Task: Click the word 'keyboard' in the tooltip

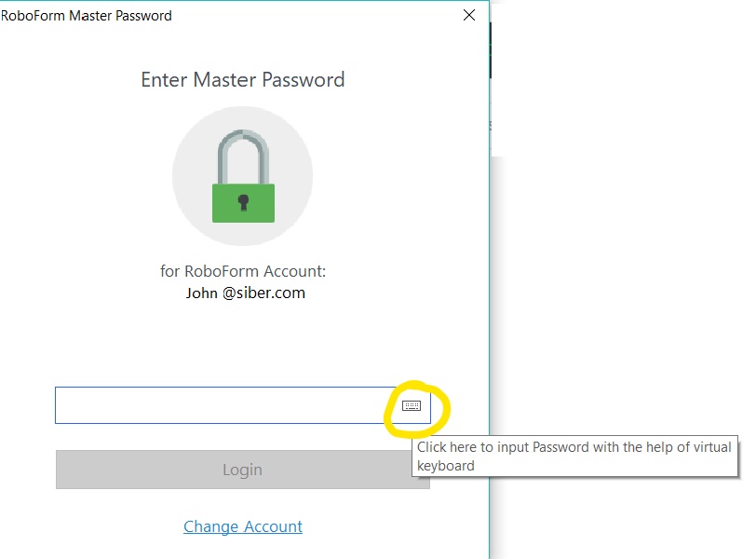Action: point(446,466)
